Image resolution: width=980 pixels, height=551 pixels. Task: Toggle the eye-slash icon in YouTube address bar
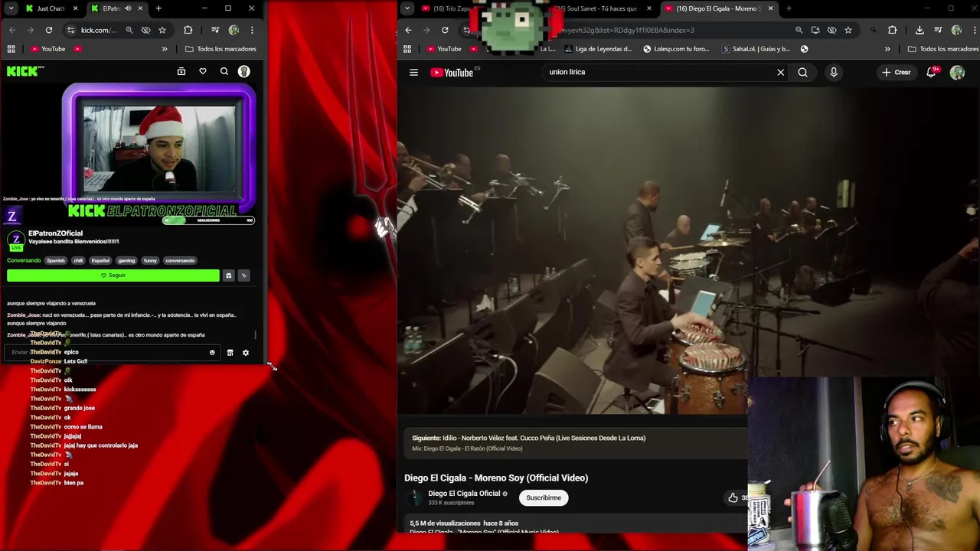coord(831,30)
